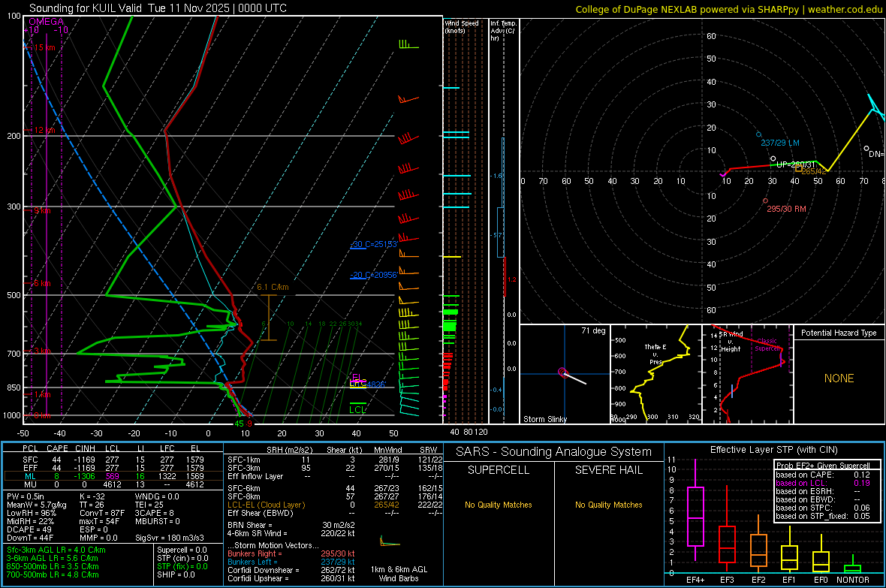Click 'Prob EF2+ Given Supercell' legend title
Viewport: 886px width, 588px height.
(823, 466)
